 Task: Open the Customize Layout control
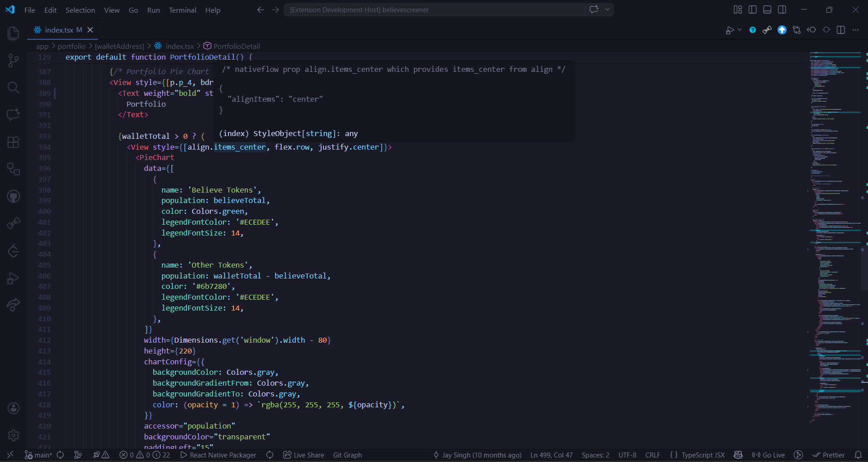point(738,9)
